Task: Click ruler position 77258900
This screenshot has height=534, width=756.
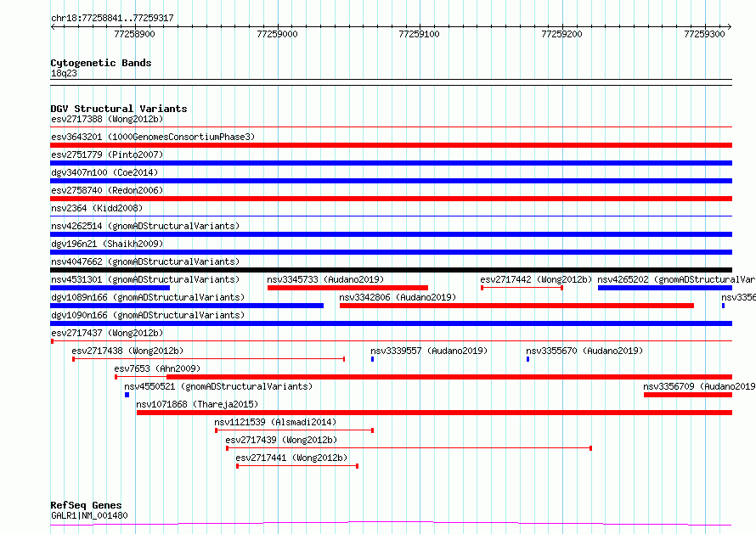Action: pos(134,34)
